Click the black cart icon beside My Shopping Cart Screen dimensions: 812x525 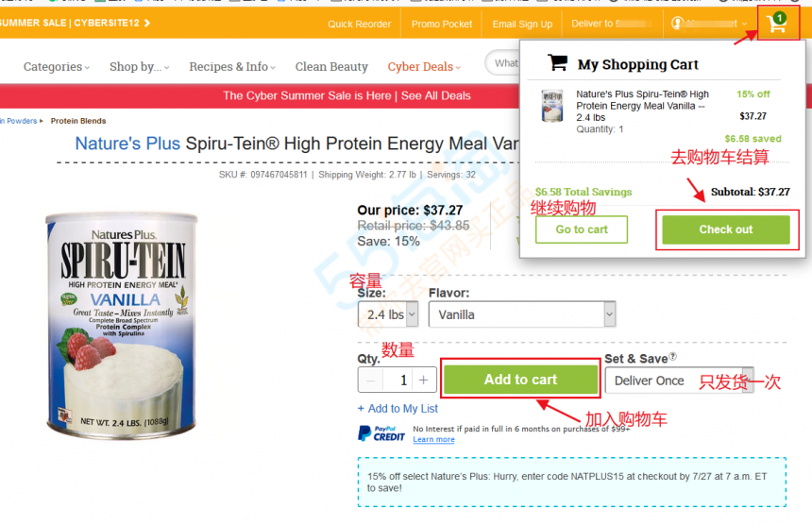[558, 62]
